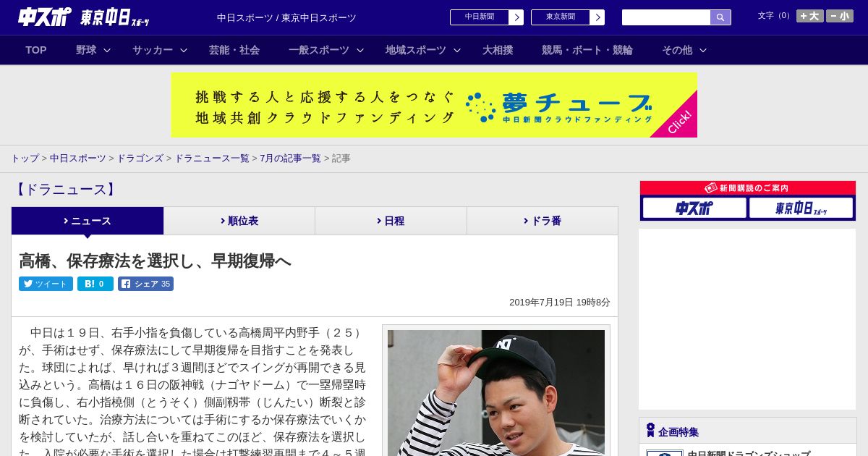Expand the サッカー dropdown chevron

(x=184, y=50)
